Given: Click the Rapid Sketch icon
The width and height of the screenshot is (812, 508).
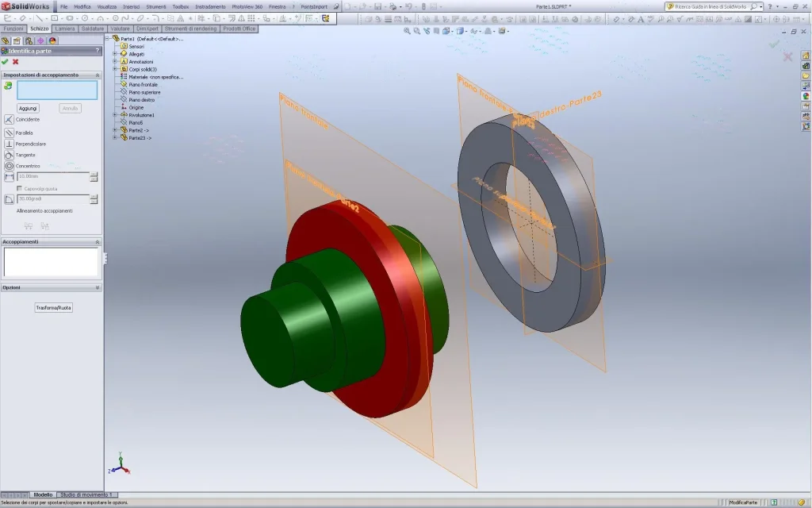Looking at the screenshot, I should (x=325, y=18).
